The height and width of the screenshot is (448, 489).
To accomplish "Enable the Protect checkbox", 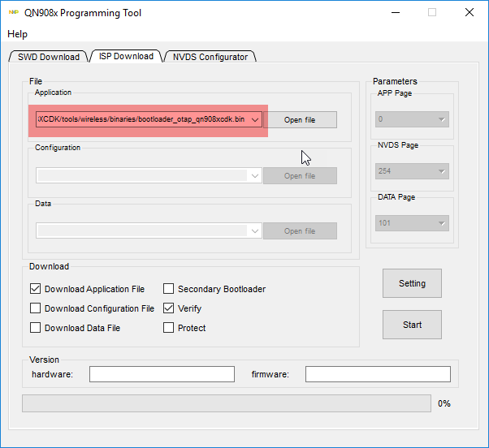I will (x=169, y=328).
